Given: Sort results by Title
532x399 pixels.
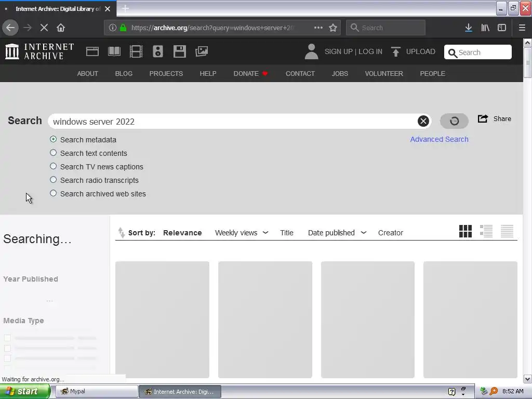Looking at the screenshot, I should pos(286,233).
